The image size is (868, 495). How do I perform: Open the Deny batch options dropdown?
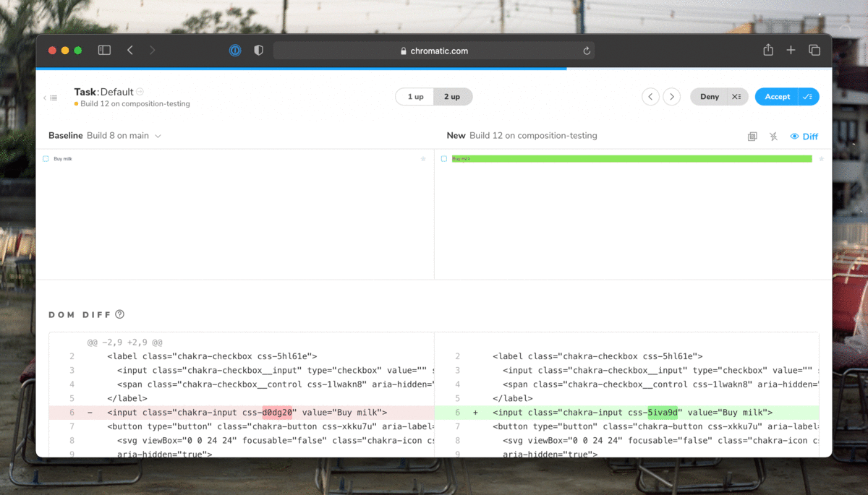tap(736, 97)
